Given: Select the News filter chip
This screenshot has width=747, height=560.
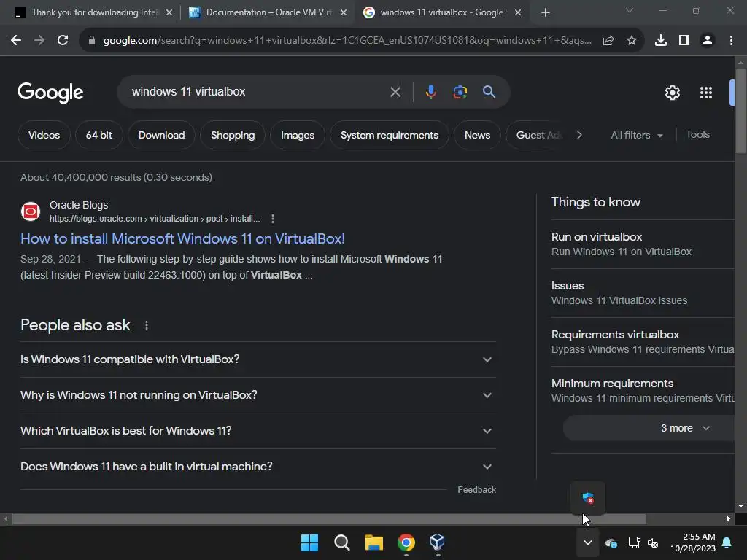Looking at the screenshot, I should (477, 135).
